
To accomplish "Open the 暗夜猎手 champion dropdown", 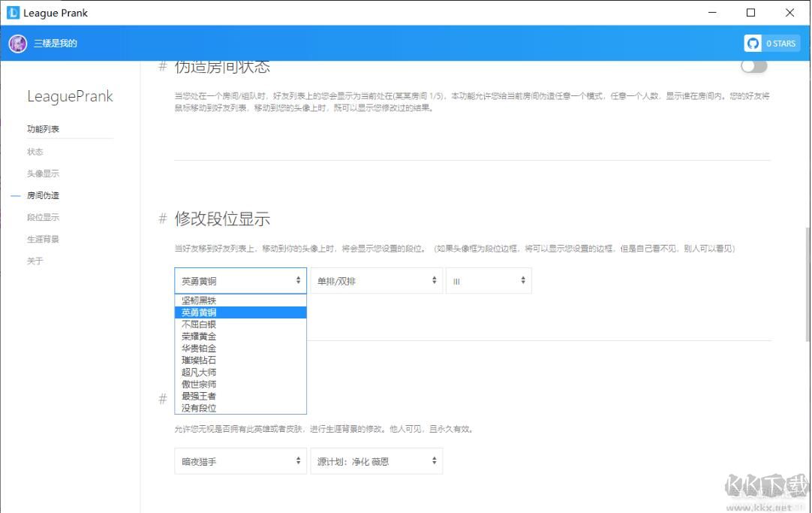I will click(239, 460).
